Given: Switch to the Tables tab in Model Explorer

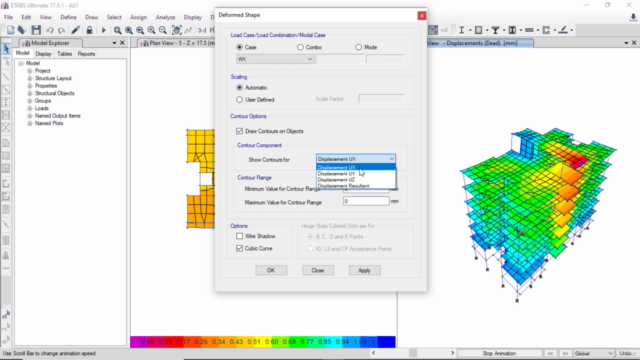Looking at the screenshot, I should (x=64, y=54).
